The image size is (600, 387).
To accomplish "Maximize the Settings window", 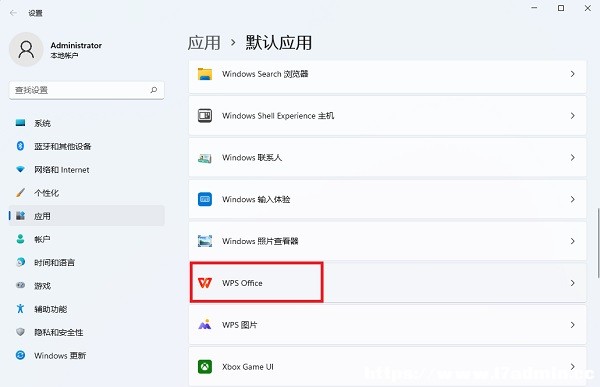I will [561, 8].
